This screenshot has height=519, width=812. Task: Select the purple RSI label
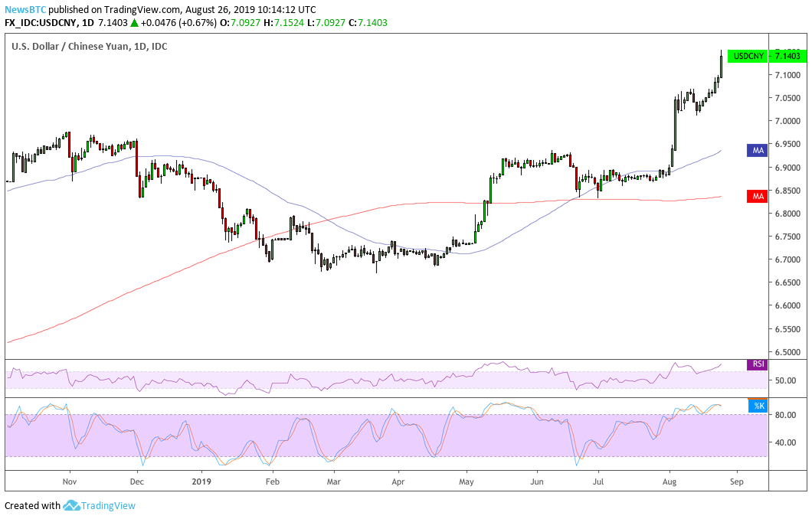tap(758, 364)
